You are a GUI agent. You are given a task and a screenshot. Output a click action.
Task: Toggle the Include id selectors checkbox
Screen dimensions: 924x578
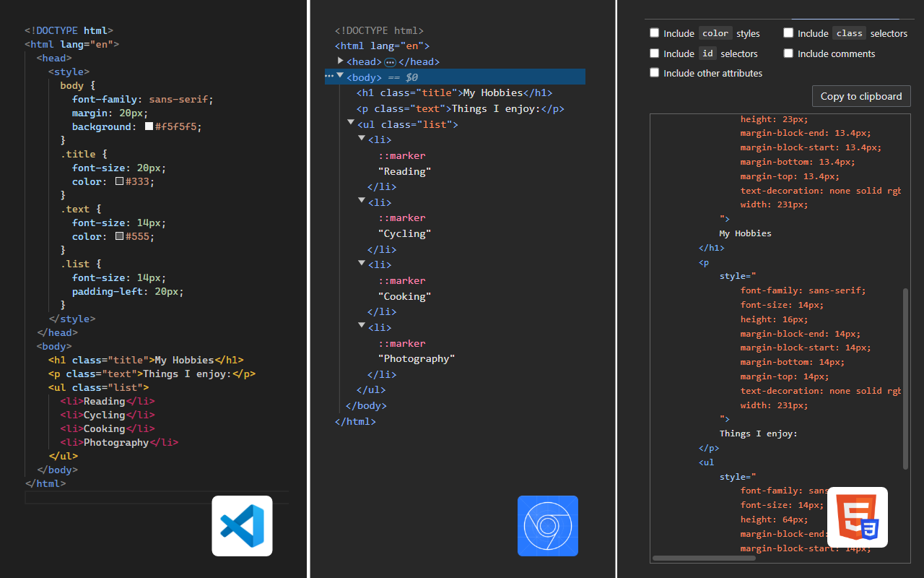pos(654,53)
